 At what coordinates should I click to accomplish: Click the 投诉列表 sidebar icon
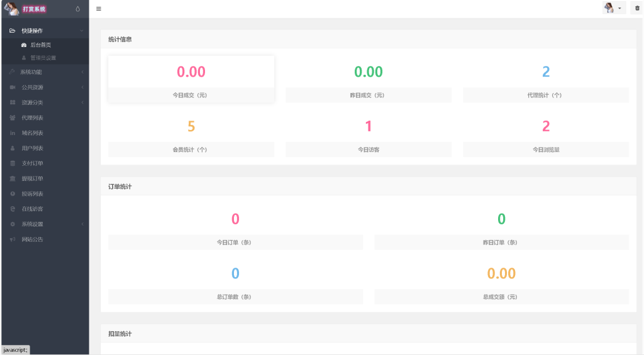click(13, 194)
